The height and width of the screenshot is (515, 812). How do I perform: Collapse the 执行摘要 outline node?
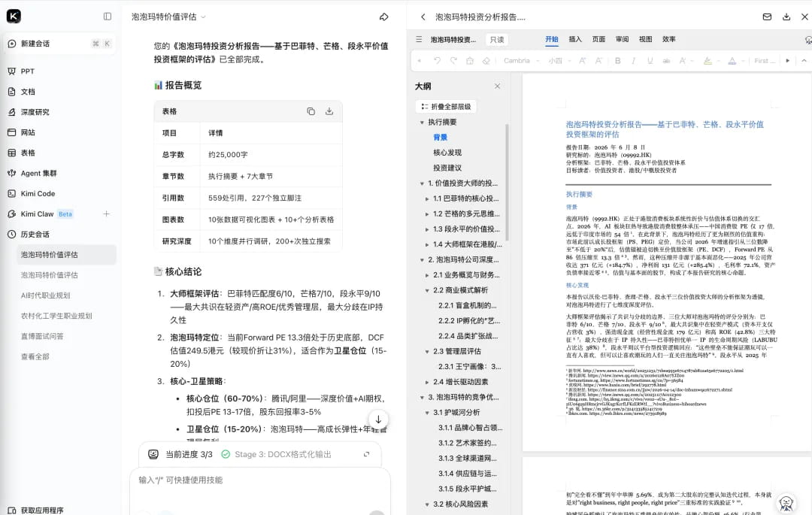pyautogui.click(x=422, y=122)
